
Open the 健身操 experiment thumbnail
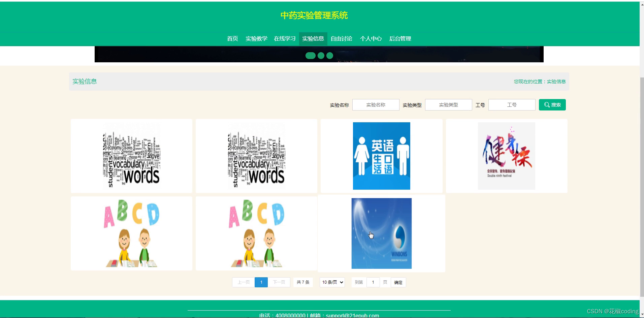(x=506, y=156)
